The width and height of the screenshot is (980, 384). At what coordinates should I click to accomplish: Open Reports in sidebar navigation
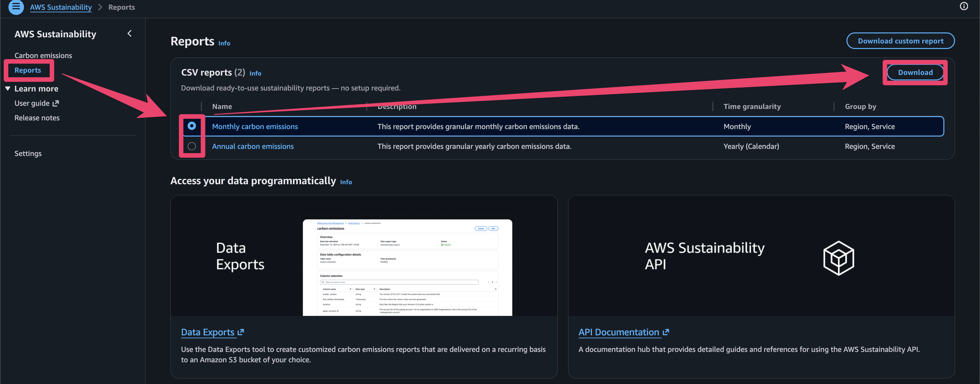point(28,70)
